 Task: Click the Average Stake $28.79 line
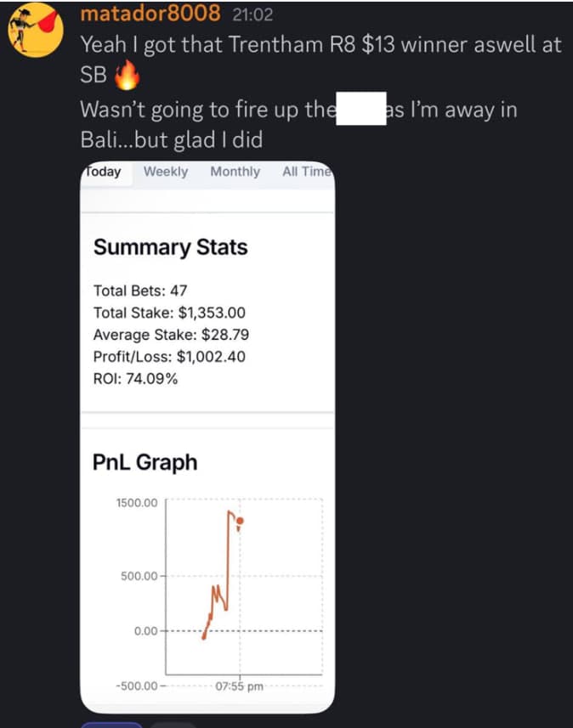171,335
